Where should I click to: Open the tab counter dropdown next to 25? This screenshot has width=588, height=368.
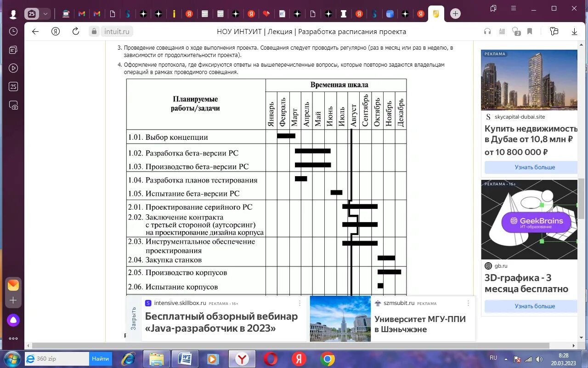[45, 13]
